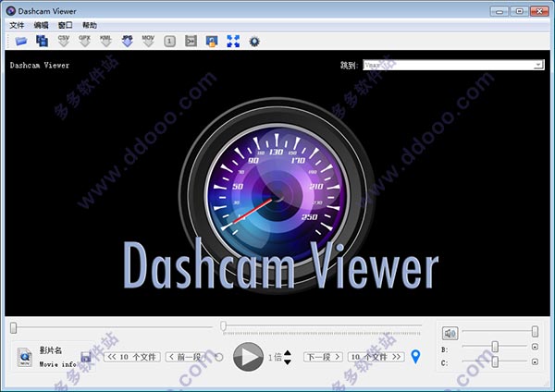
Task: Click the filmstrip arrow toolbar icon
Action: pos(191,42)
